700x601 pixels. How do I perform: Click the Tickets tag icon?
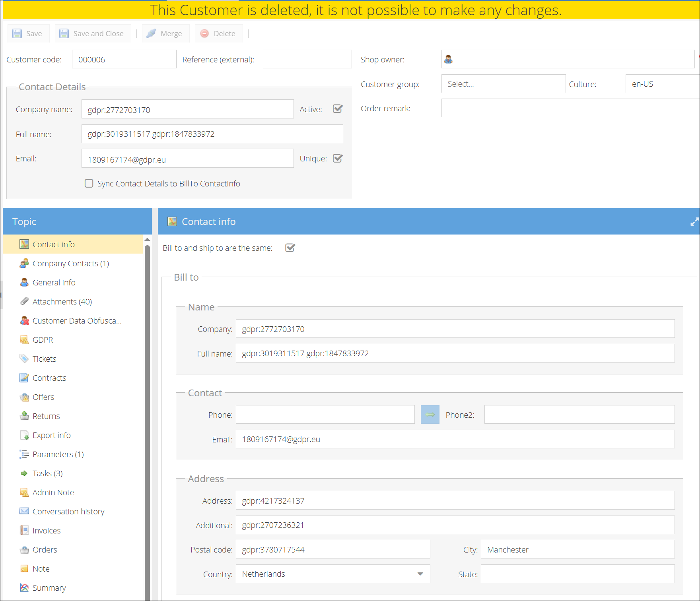(x=24, y=359)
